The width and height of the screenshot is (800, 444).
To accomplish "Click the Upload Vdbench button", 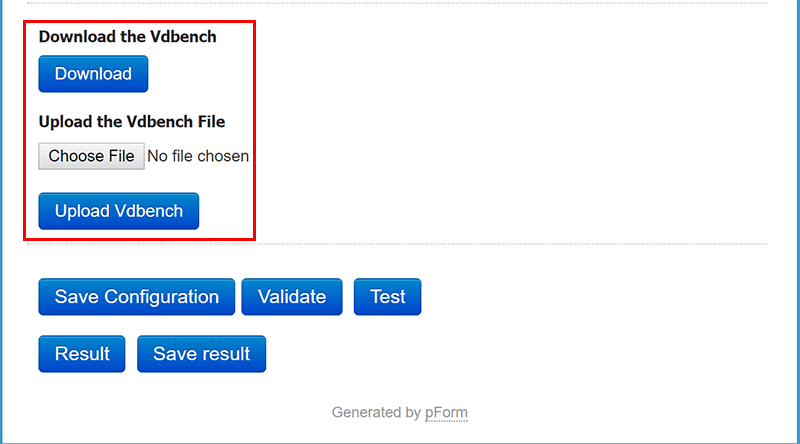I will pyautogui.click(x=119, y=211).
